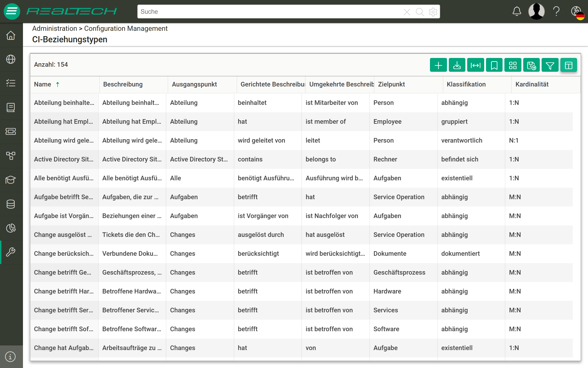Open the checklist tasks sidebar icon
Screen dimensions: 588x368
tap(11, 83)
